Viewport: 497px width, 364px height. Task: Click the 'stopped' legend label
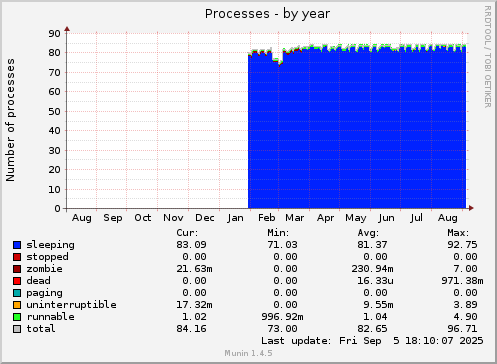tap(47, 257)
